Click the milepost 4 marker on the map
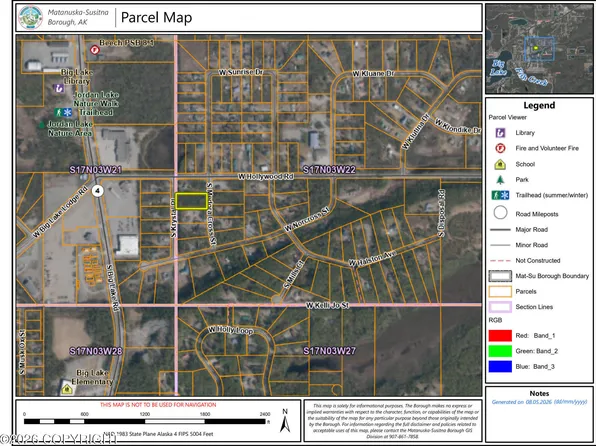The height and width of the screenshot is (446, 596). point(98,190)
